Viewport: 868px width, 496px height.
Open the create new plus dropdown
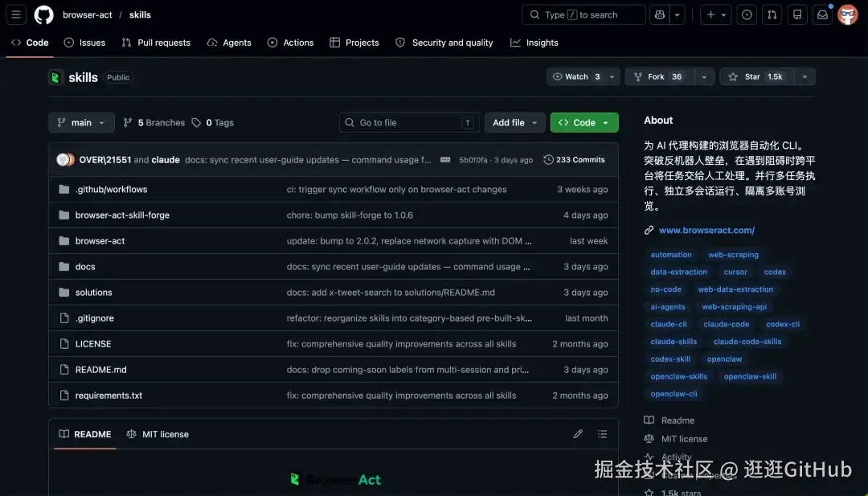[716, 15]
